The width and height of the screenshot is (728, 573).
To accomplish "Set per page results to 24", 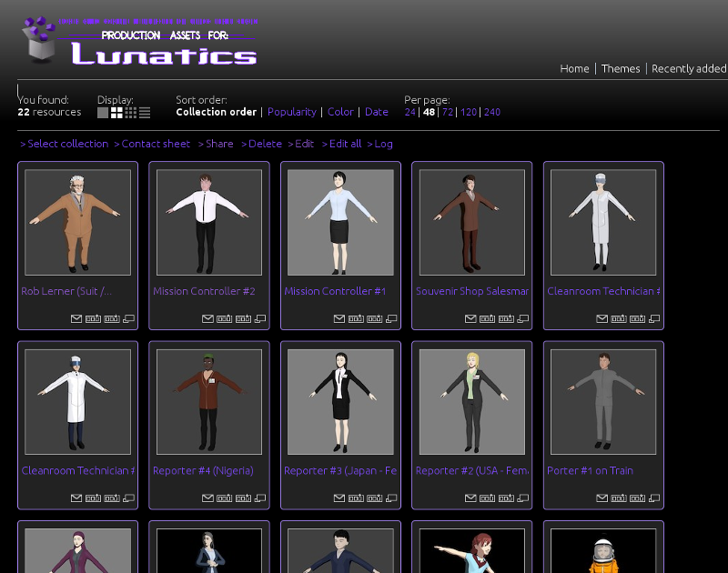I will click(x=409, y=113).
